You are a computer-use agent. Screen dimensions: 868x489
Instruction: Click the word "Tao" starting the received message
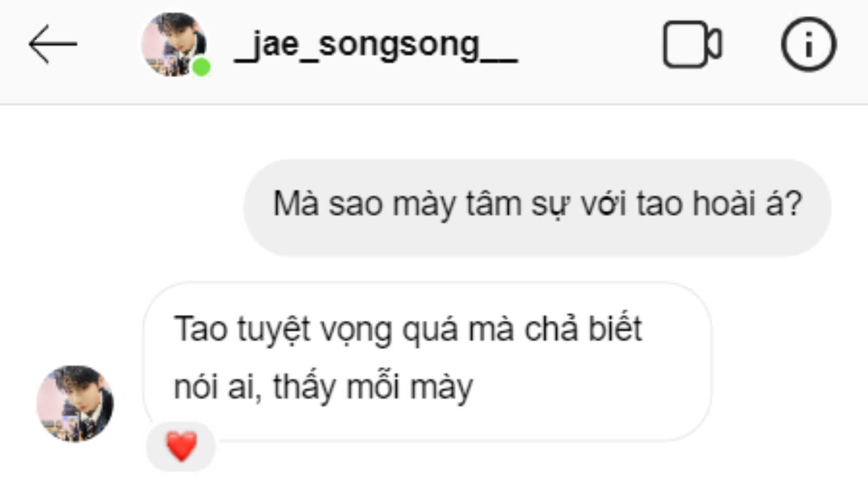(x=201, y=329)
